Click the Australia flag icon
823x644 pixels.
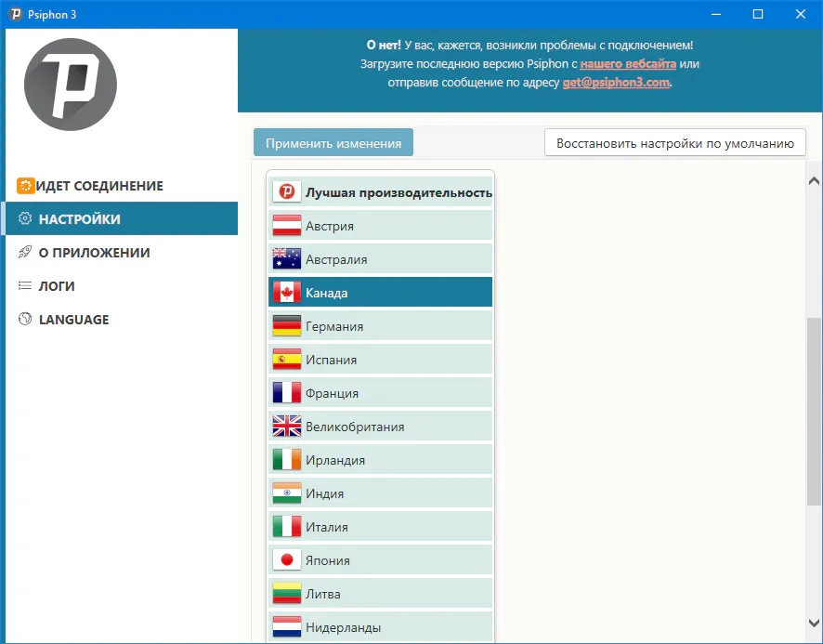287,259
